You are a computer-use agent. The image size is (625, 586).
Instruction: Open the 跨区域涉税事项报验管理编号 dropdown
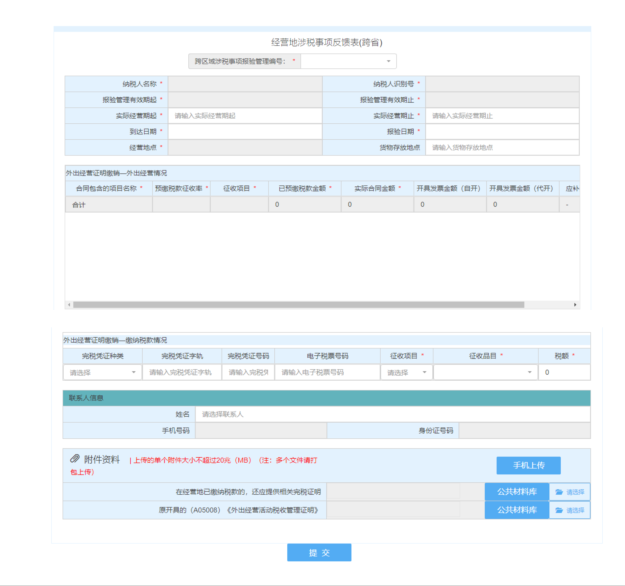coord(349,61)
